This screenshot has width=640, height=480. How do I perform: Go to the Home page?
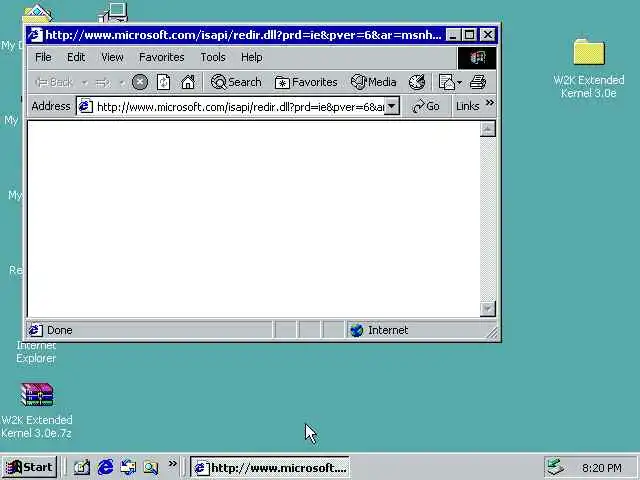tap(188, 82)
